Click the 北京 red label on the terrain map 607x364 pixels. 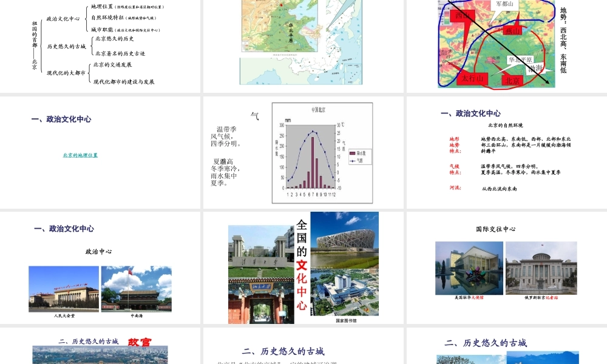512,81
